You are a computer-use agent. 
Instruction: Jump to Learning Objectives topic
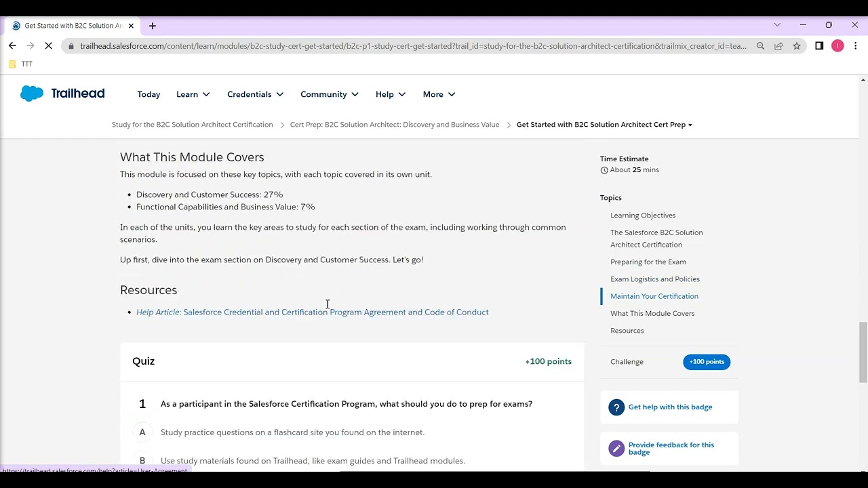point(643,216)
